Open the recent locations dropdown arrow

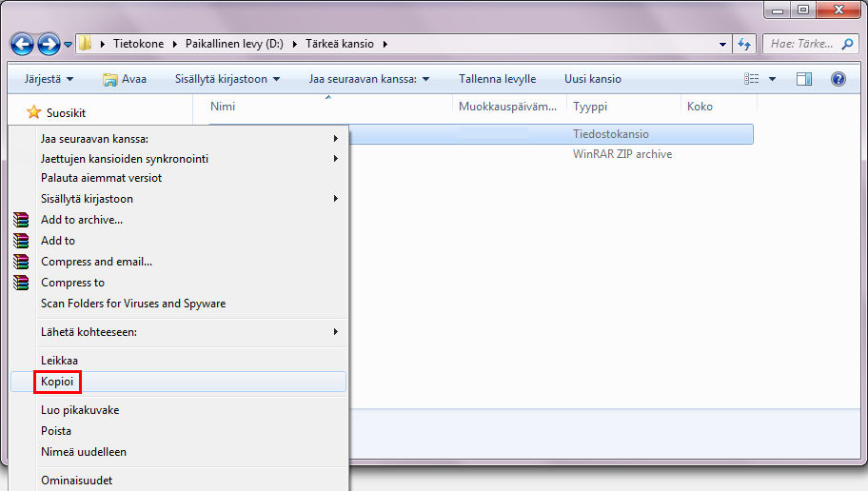pyautogui.click(x=69, y=45)
